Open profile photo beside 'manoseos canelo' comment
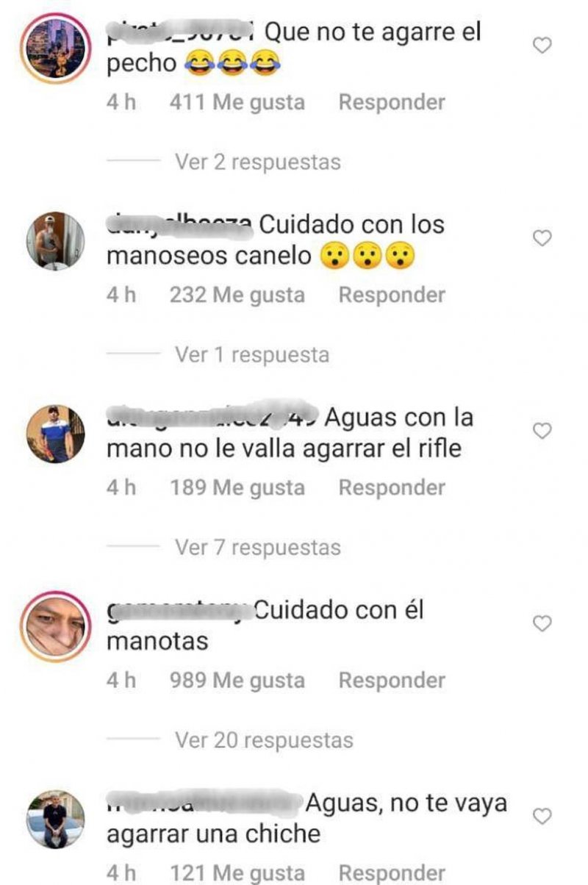Image resolution: width=588 pixels, height=885 pixels. pyautogui.click(x=55, y=240)
